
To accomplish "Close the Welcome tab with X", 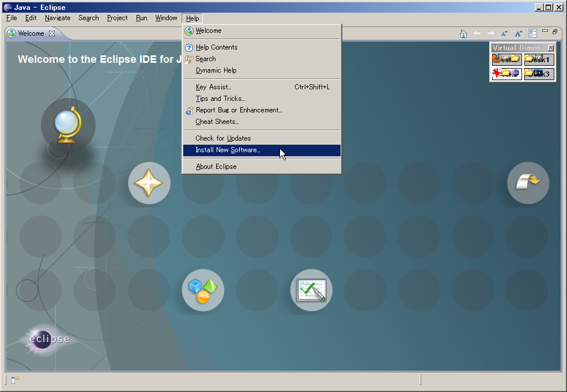I will coord(52,33).
